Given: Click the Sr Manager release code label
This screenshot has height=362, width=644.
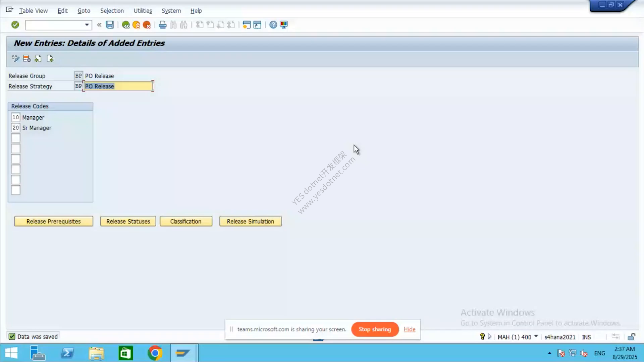Looking at the screenshot, I should pyautogui.click(x=37, y=128).
